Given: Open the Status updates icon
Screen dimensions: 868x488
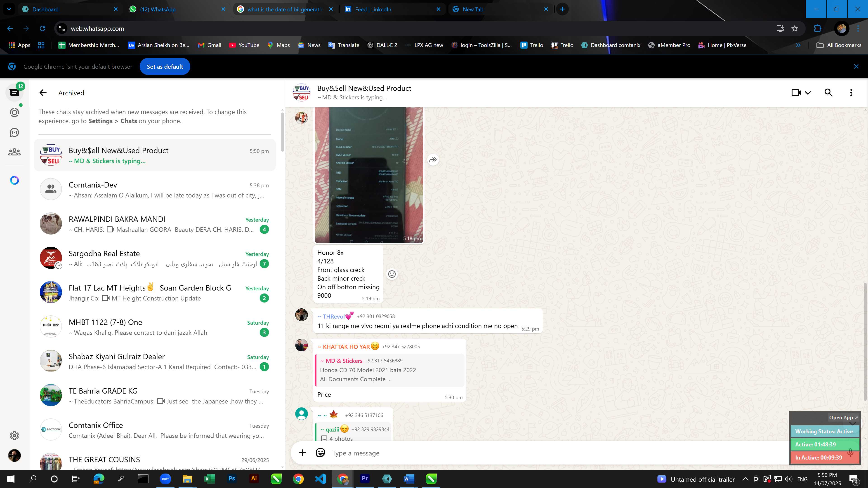Looking at the screenshot, I should [x=14, y=113].
